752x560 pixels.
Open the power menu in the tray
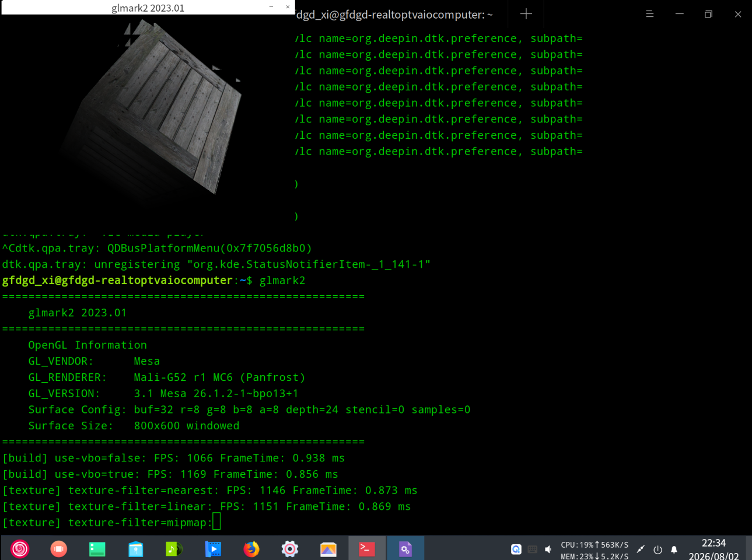click(657, 549)
